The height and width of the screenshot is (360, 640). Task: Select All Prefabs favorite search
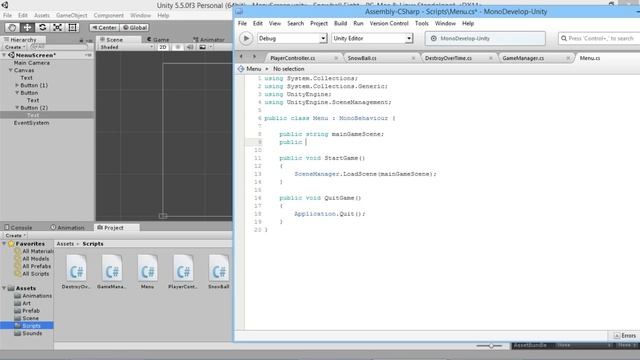[x=33, y=266]
